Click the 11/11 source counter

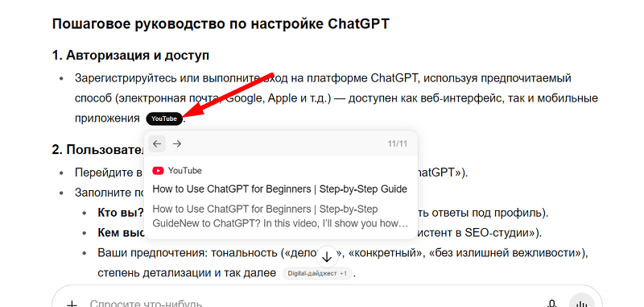click(397, 144)
